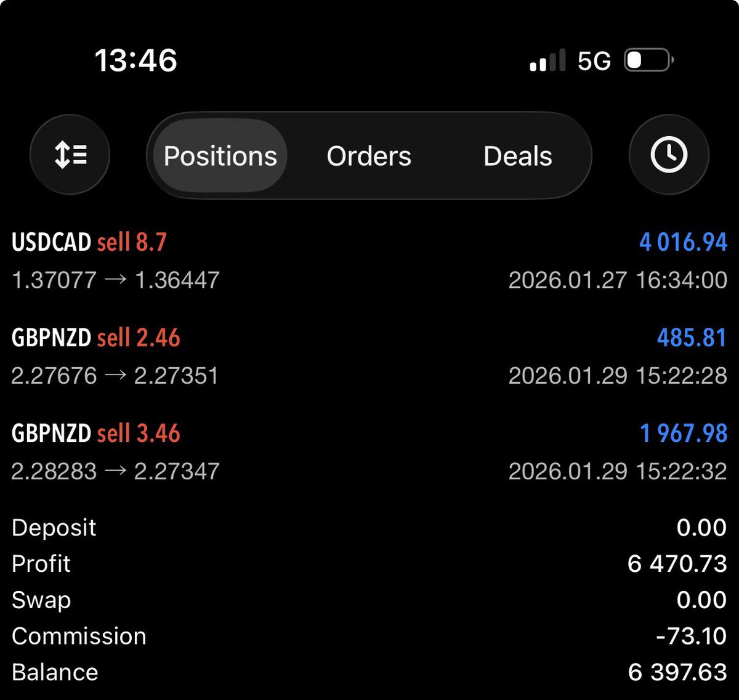Tap the 485.81 profit value
This screenshot has height=700, width=739.
[x=692, y=338]
